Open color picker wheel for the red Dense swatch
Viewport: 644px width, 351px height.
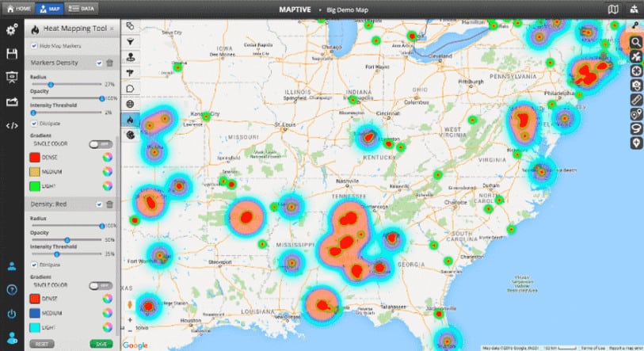point(106,156)
